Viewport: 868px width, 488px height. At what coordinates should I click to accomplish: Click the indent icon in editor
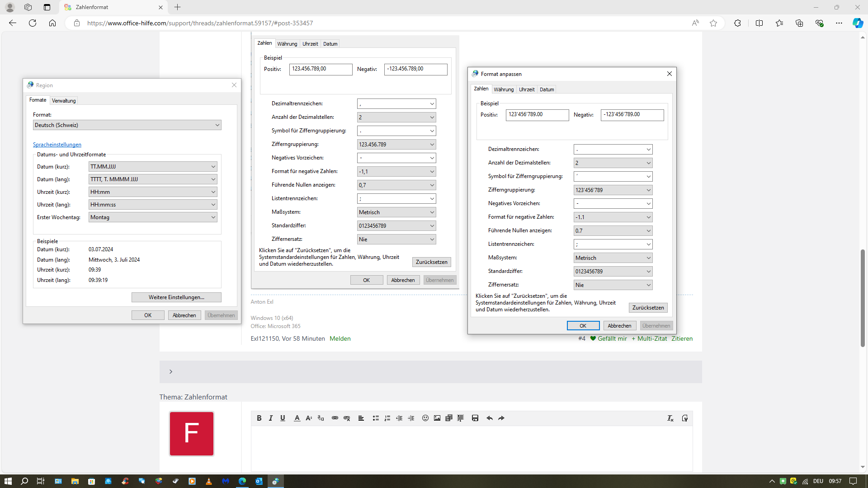[x=411, y=418]
